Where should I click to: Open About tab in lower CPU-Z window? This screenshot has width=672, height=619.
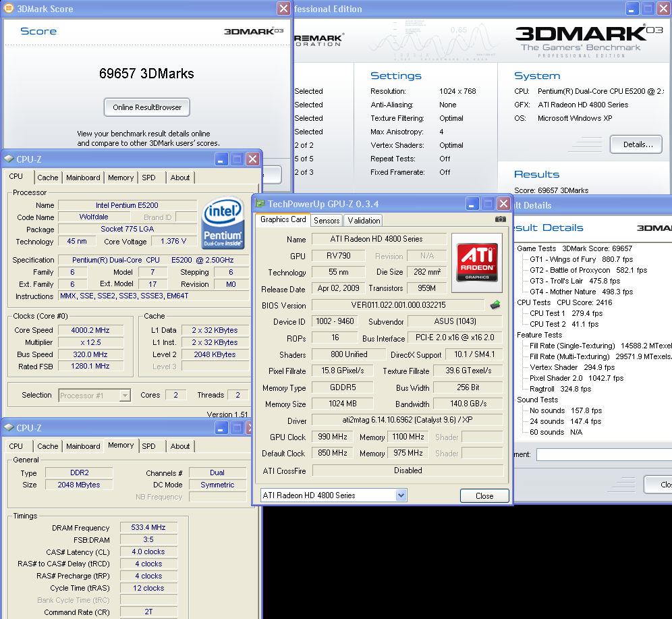point(180,446)
